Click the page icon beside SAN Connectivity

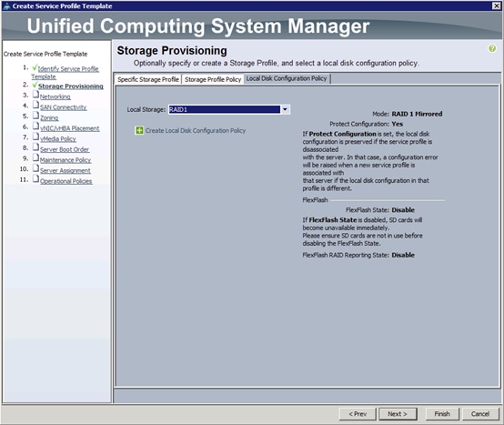(35, 106)
